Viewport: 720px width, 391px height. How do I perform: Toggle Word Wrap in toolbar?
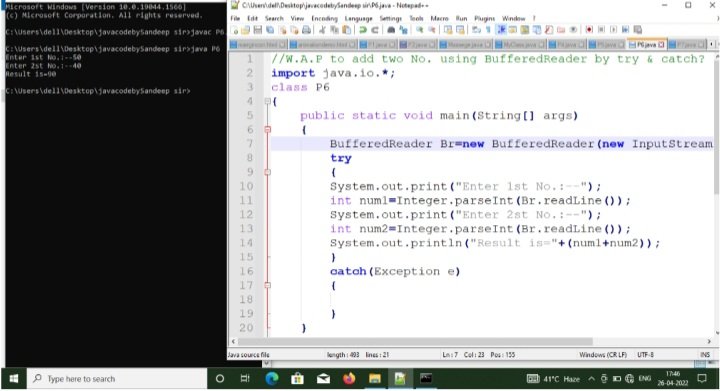[476, 30]
